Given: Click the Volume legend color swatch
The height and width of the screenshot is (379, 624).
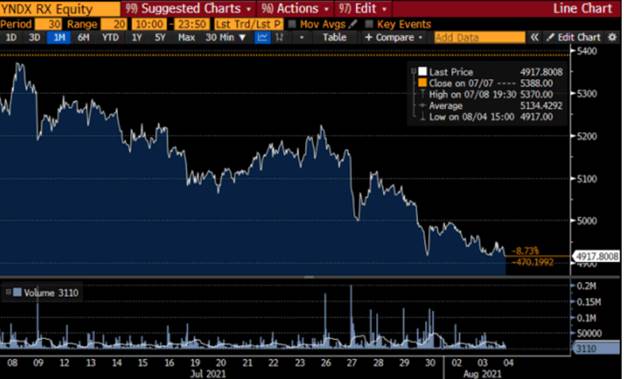Looking at the screenshot, I should (x=17, y=293).
